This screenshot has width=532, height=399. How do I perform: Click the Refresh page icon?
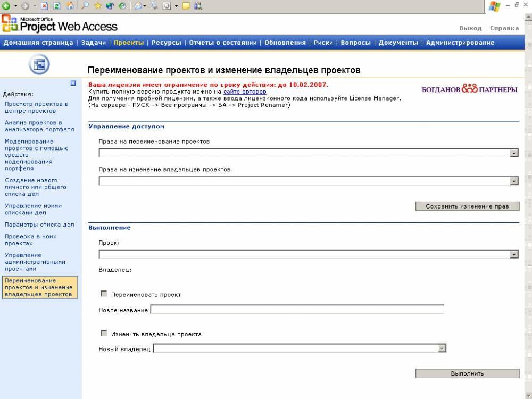[x=57, y=5]
